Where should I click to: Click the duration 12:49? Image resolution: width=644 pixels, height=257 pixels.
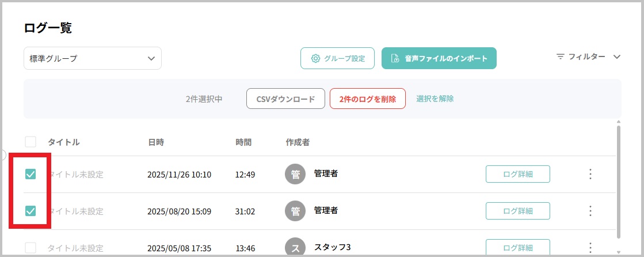[245, 175]
